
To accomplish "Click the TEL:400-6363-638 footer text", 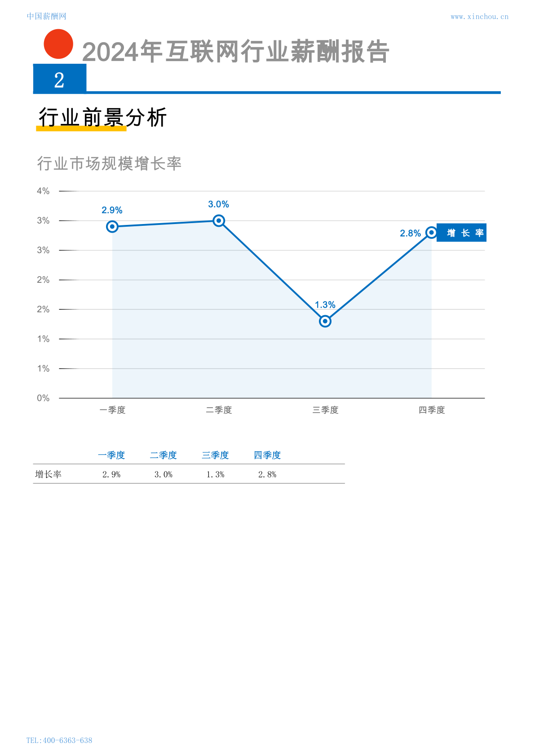I will coord(59,740).
